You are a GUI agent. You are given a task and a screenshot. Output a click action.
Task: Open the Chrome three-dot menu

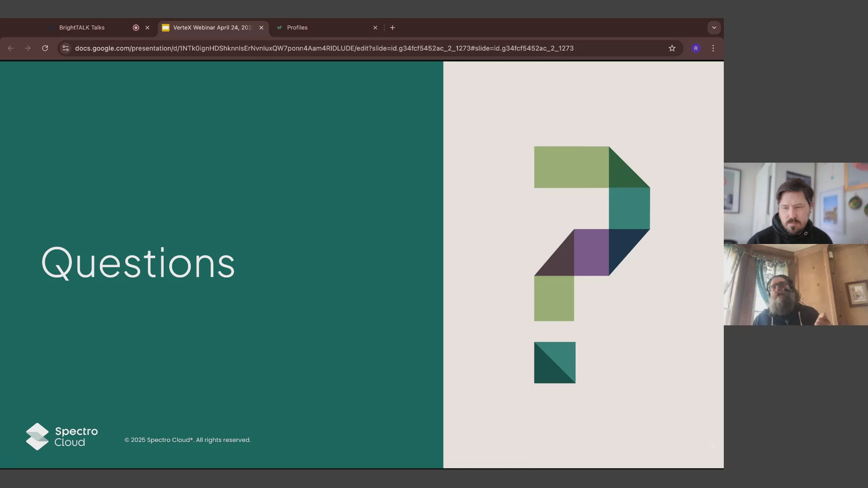tap(713, 48)
